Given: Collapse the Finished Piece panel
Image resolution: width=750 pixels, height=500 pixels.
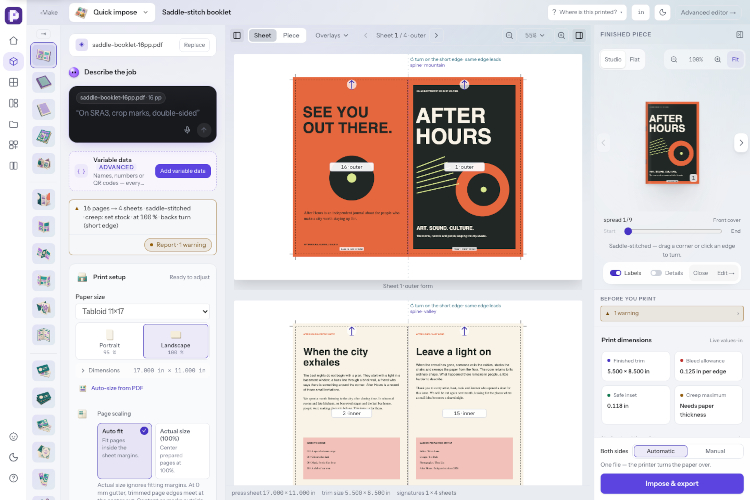Looking at the screenshot, I should pyautogui.click(x=739, y=34).
